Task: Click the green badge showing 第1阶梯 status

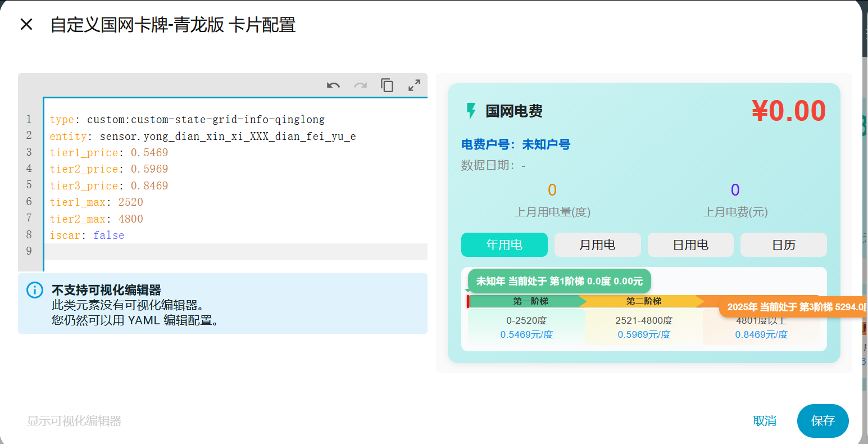Action: 558,280
